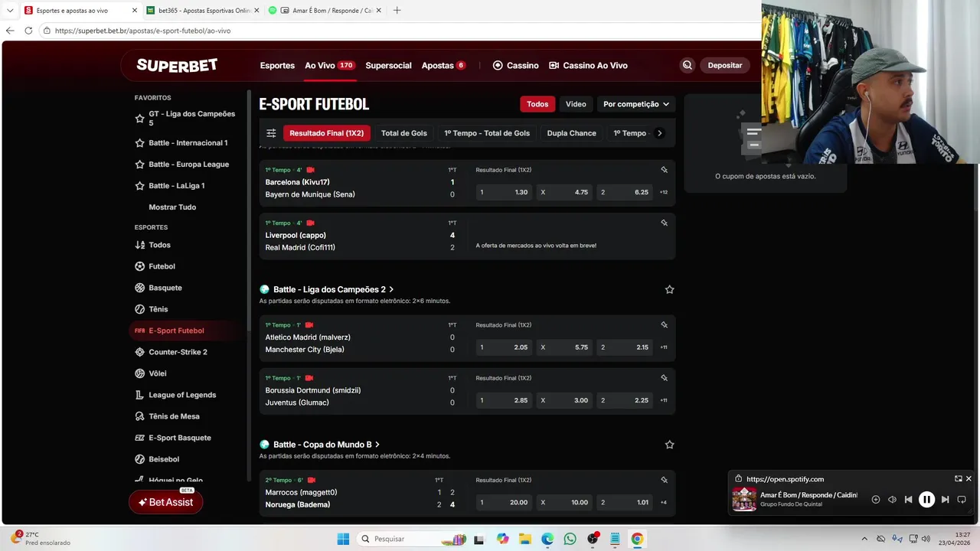Screen dimensions: 980x551
Task: Reload the browser page
Action: click(28, 31)
